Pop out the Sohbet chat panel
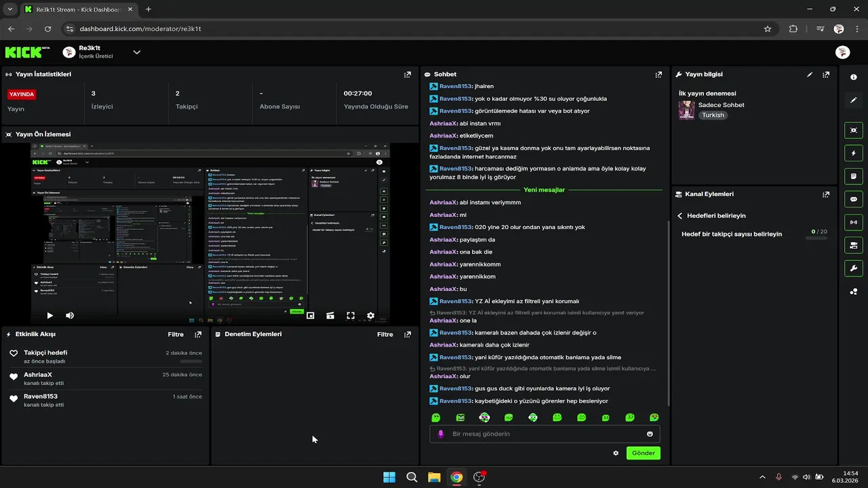This screenshot has height=488, width=868. pyautogui.click(x=658, y=75)
